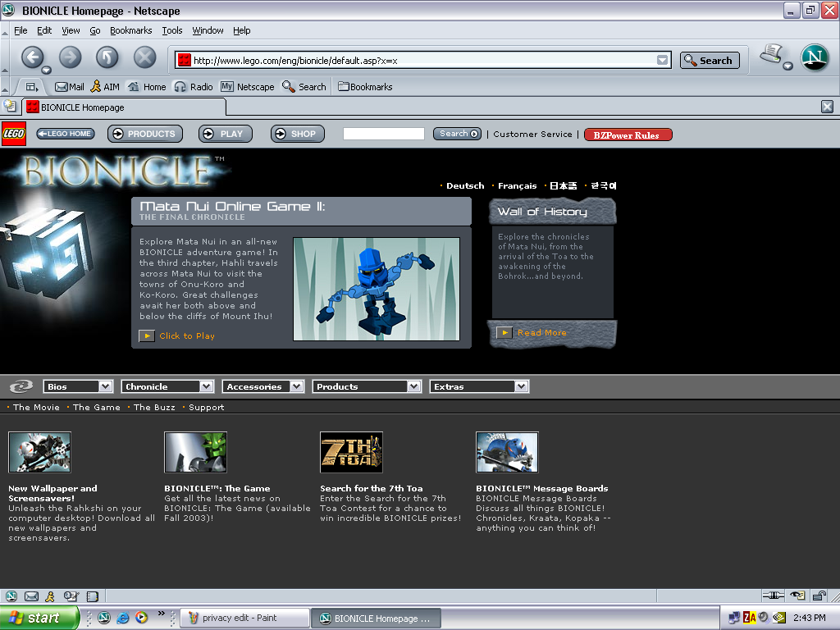Open the File menu
Screen dimensions: 840x630
(x=21, y=30)
